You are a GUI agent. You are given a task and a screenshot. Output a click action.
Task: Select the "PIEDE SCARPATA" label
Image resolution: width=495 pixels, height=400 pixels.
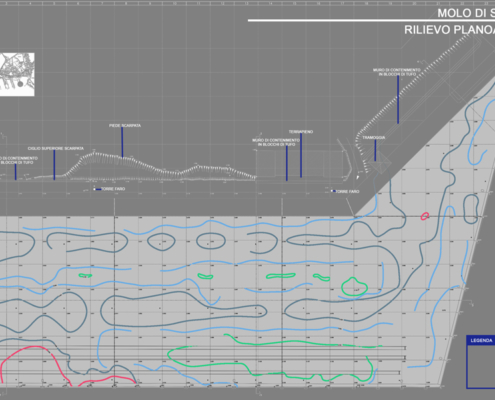point(125,126)
